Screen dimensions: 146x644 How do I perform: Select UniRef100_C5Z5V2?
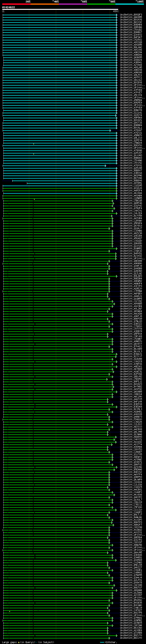[131, 40]
